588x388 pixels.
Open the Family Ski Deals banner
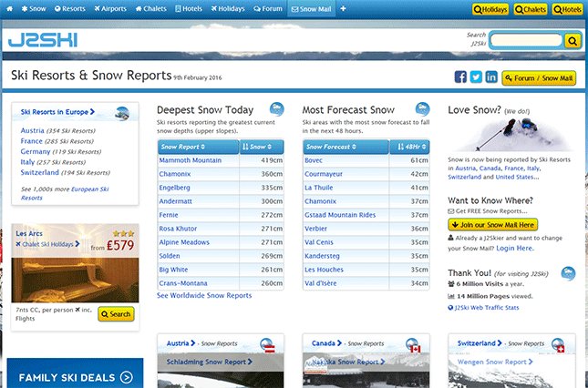pos(75,373)
